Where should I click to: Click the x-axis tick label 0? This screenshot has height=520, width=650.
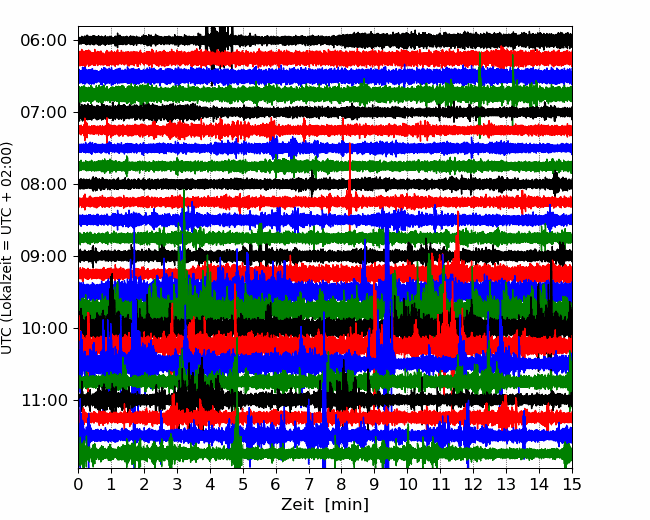click(x=78, y=484)
